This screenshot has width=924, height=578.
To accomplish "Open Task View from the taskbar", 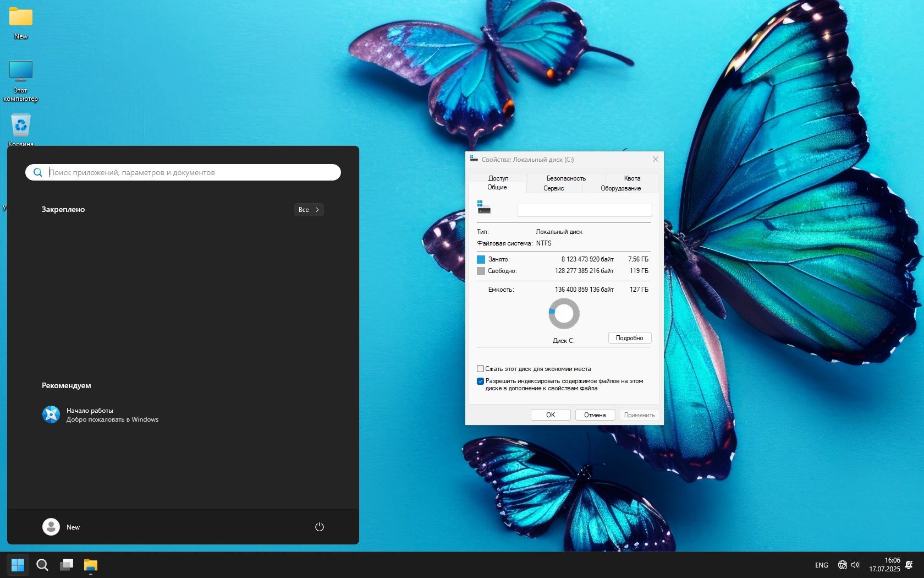I will point(67,565).
